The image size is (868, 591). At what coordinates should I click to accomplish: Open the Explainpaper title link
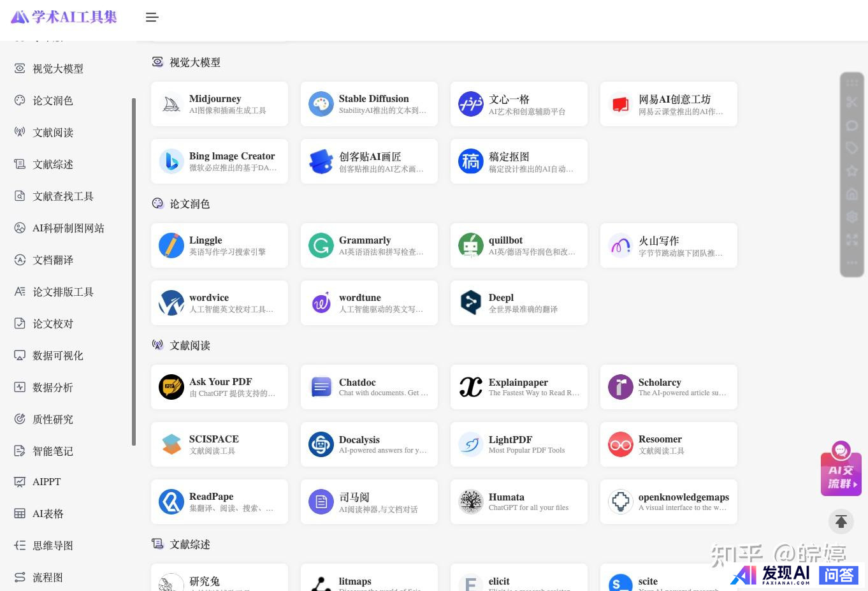pos(518,383)
